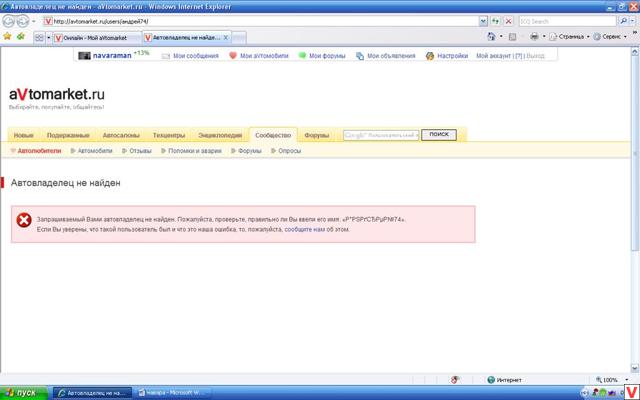Click the envelope icon Мои сообщения
The width and height of the screenshot is (640, 400).
point(166,56)
